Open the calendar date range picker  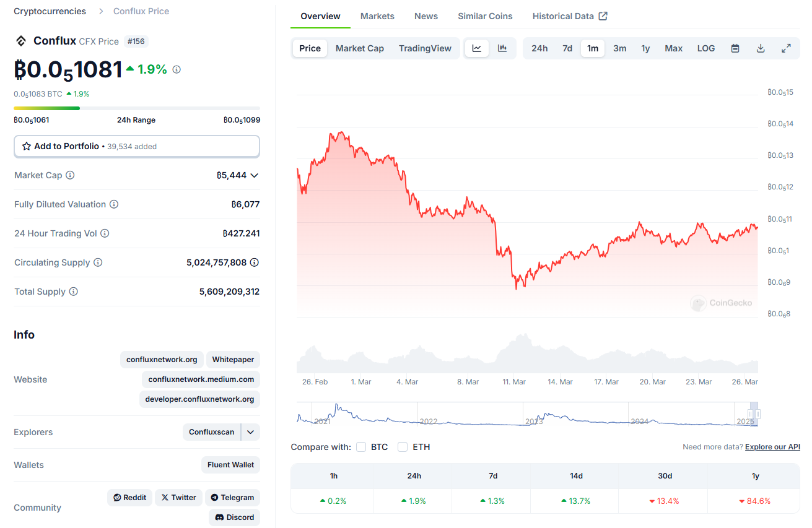point(735,48)
